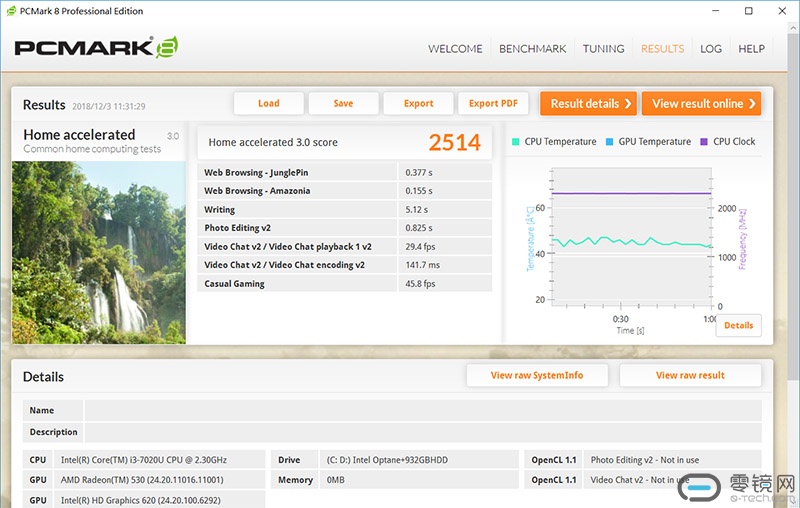The width and height of the screenshot is (800, 508).
Task: Click Photo Editing v2 - Not in use
Action: coord(645,460)
